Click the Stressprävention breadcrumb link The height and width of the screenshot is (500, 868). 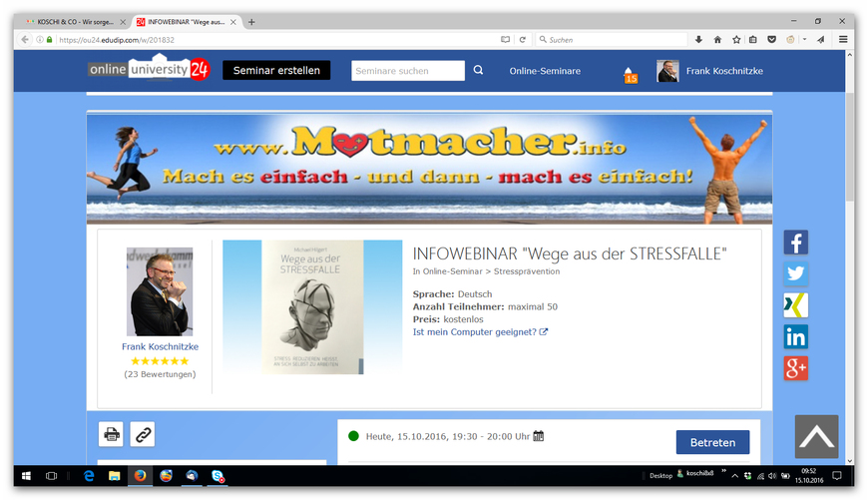(x=527, y=271)
